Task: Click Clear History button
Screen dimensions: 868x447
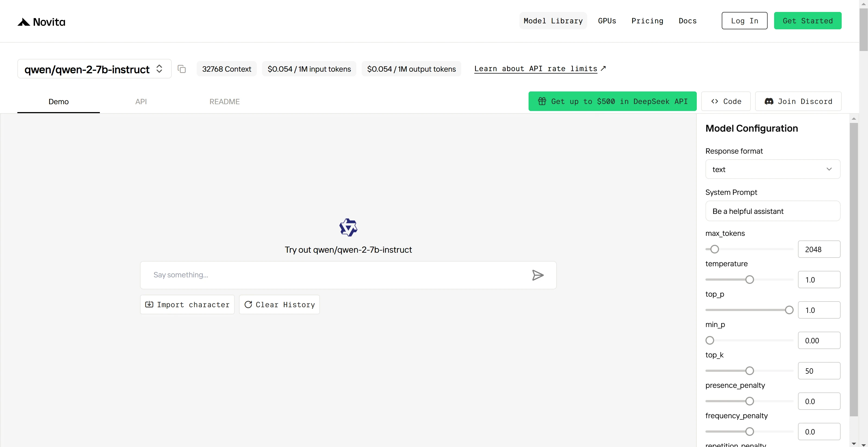Action: click(279, 305)
